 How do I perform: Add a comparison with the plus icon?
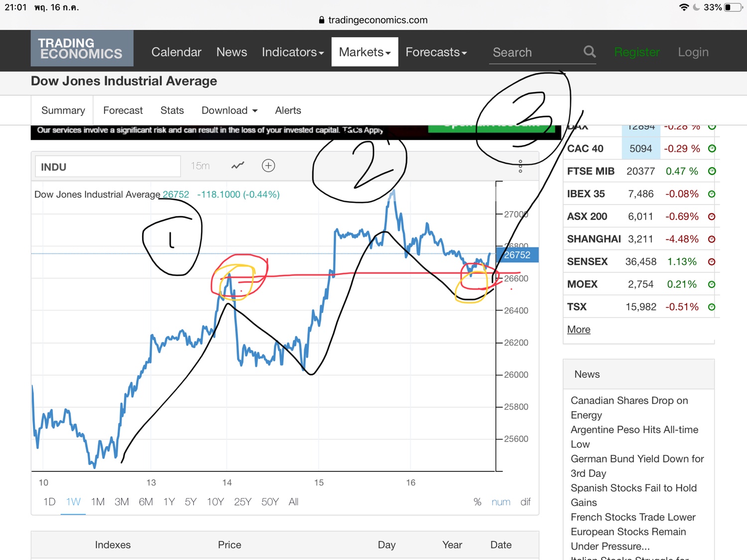click(268, 166)
